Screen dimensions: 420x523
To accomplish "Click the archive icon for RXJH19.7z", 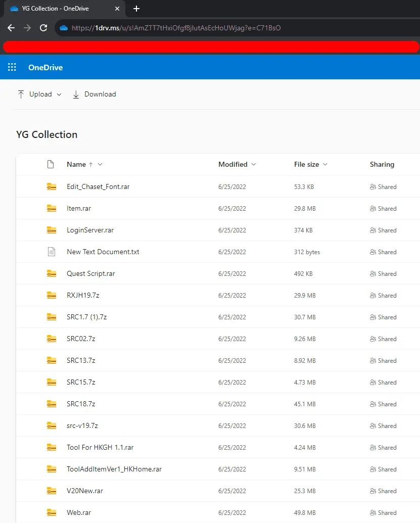I will click(x=52, y=295).
